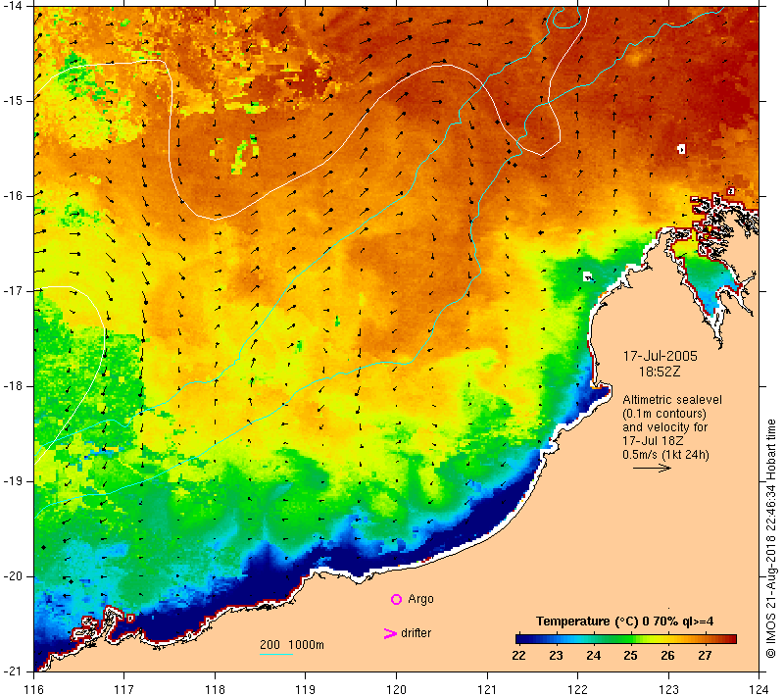This screenshot has height=696, width=784.
Task: Click the longitude axis label 122
Action: (578, 689)
